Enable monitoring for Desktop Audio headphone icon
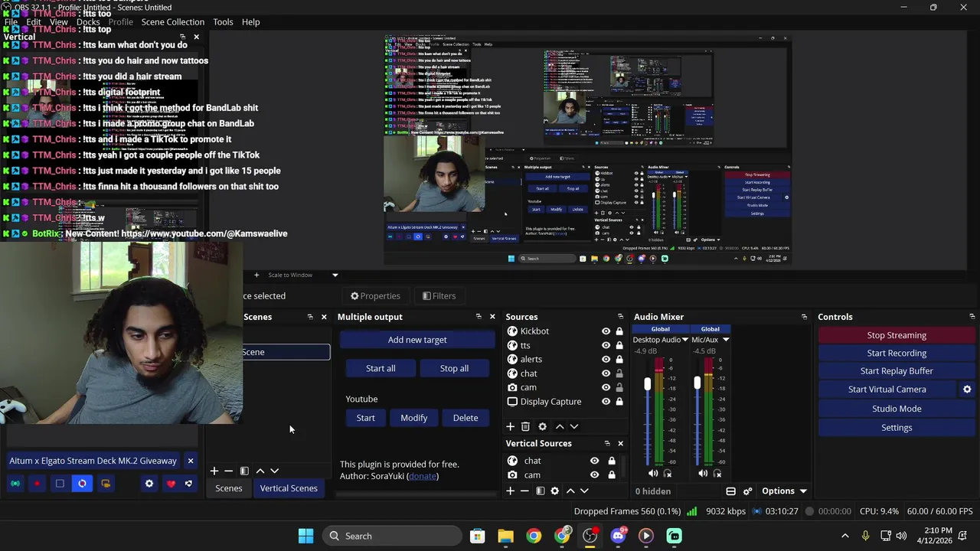Screen dimensions: 980x551 [668, 474]
